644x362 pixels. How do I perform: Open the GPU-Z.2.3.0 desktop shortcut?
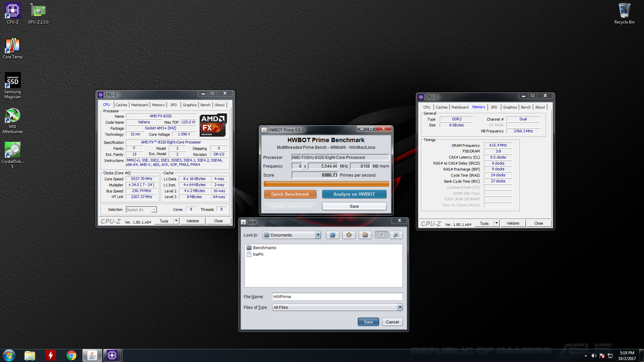point(38,13)
